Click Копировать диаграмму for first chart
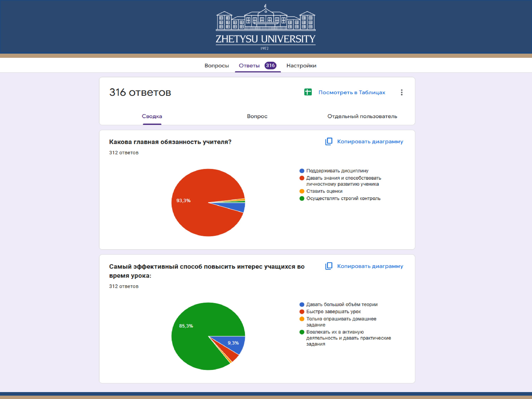This screenshot has width=532, height=399. click(370, 141)
